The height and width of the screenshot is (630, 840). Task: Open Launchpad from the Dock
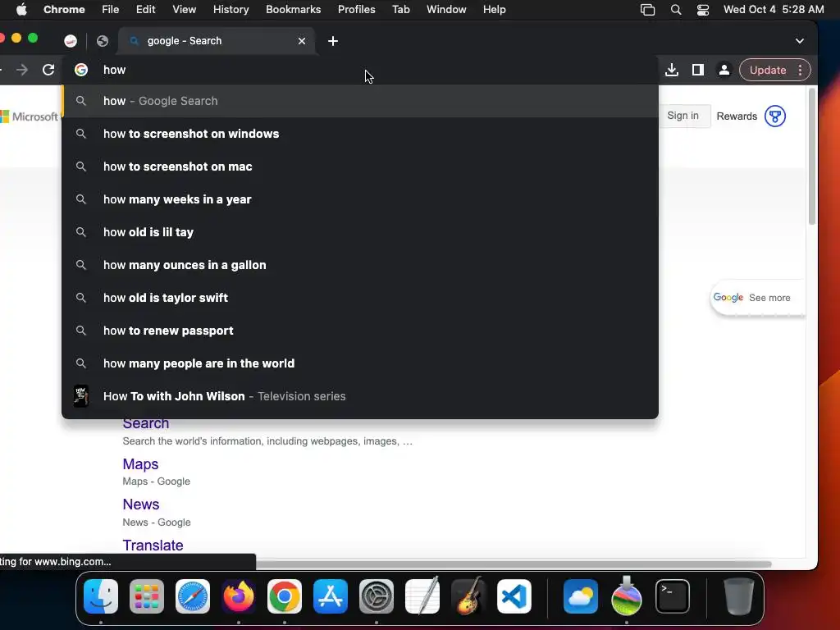(147, 596)
